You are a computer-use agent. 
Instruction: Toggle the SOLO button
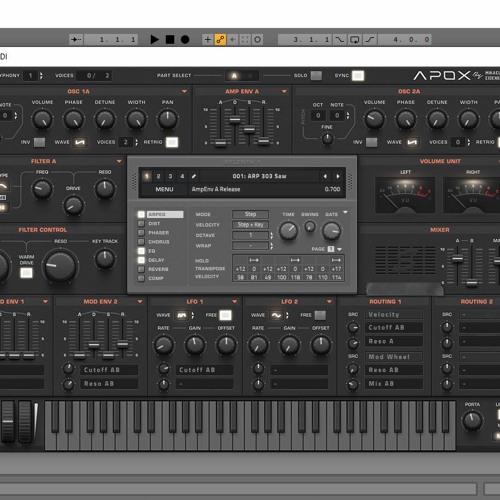click(316, 75)
